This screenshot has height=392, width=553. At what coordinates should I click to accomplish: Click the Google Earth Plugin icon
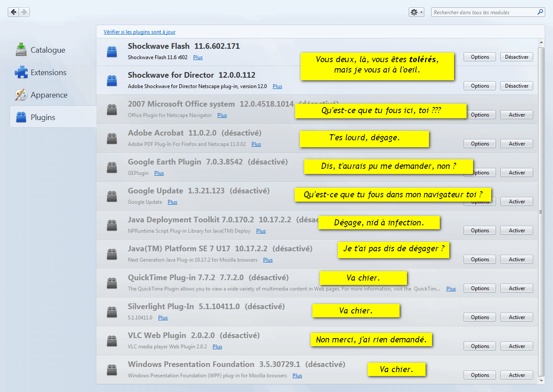pos(112,167)
